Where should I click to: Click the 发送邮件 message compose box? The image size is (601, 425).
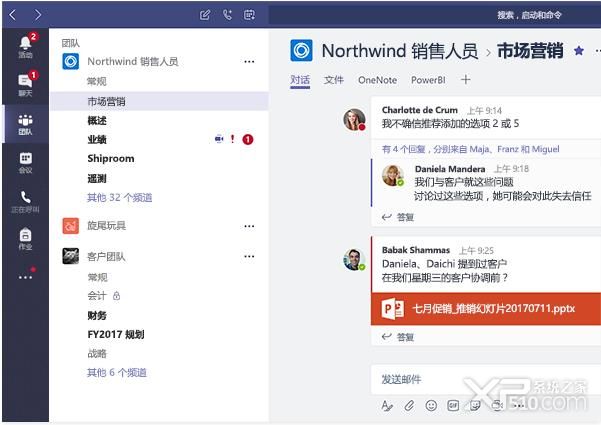(x=486, y=380)
